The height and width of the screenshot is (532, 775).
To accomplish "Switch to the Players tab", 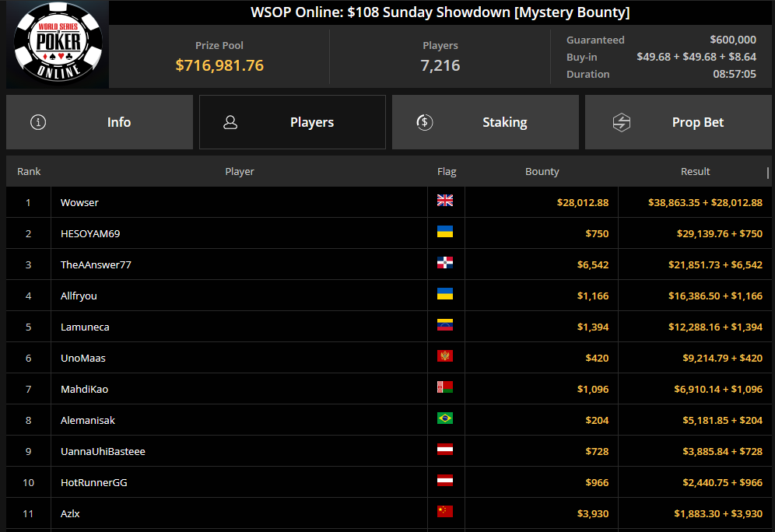I will tap(293, 122).
